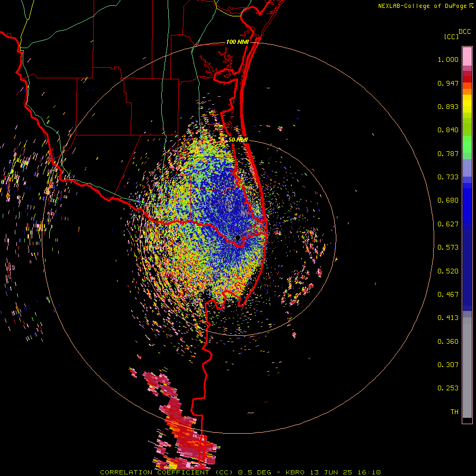Click the [CC] units label

click(x=451, y=36)
